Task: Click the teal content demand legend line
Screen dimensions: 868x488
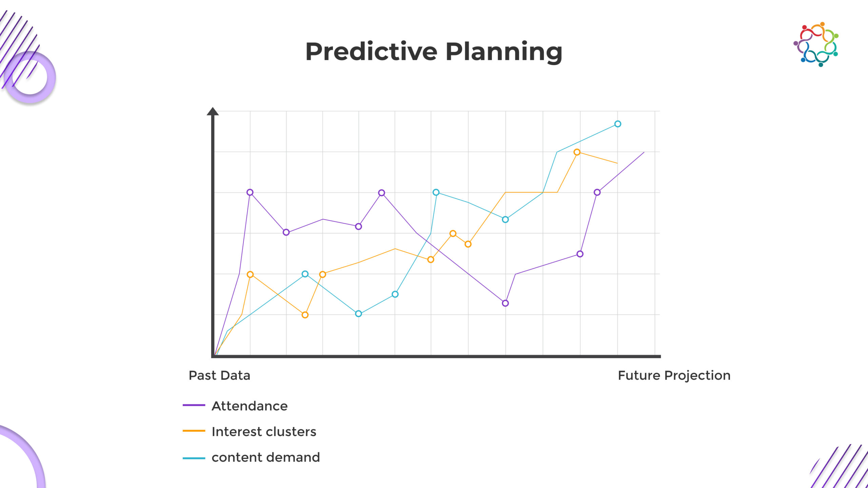Action: tap(194, 458)
